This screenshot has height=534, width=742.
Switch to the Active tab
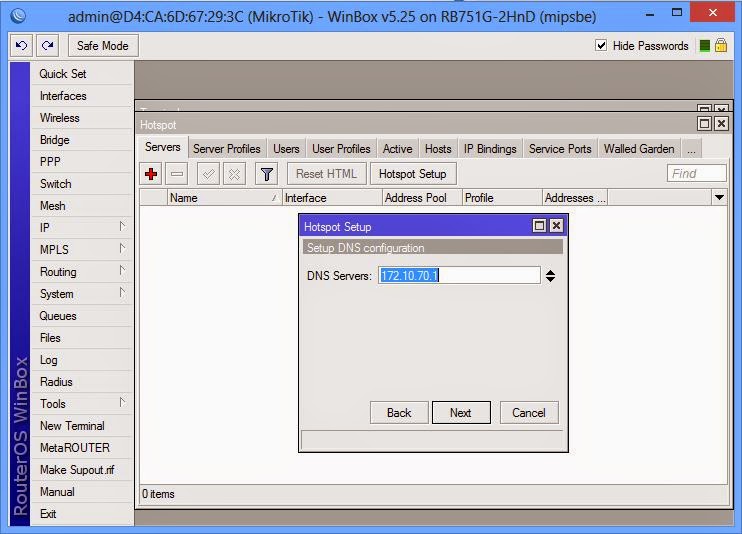pos(398,149)
